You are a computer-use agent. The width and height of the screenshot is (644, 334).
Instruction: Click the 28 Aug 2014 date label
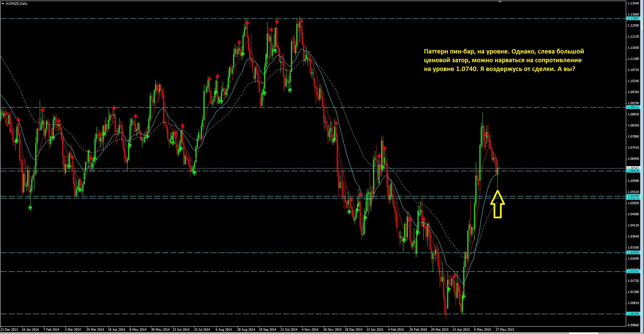coord(246,330)
